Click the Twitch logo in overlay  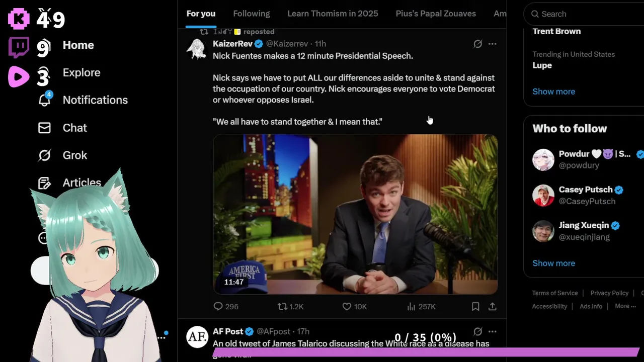click(19, 48)
